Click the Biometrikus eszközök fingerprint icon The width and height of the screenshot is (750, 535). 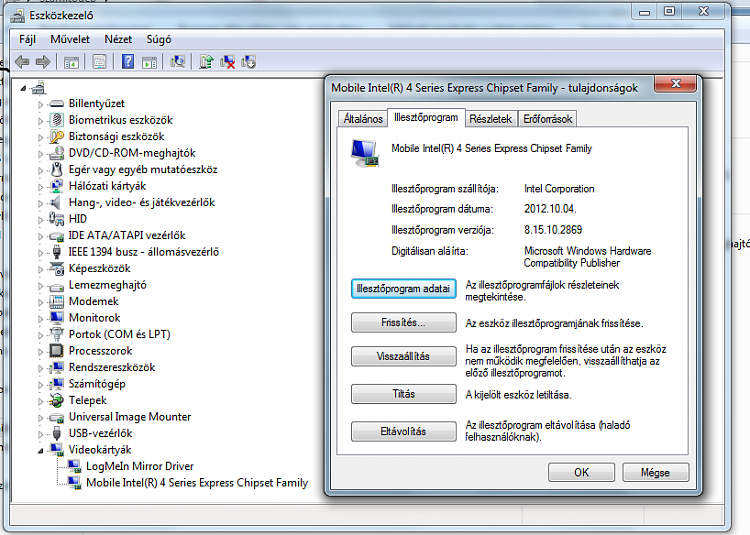(x=56, y=120)
